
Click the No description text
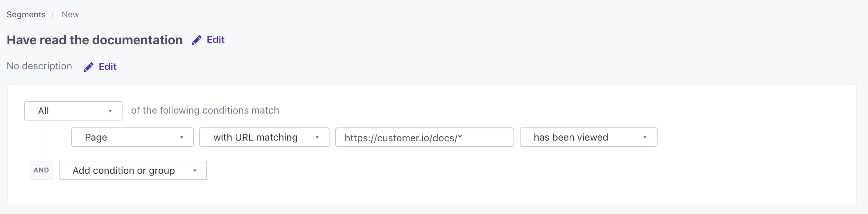tap(39, 66)
